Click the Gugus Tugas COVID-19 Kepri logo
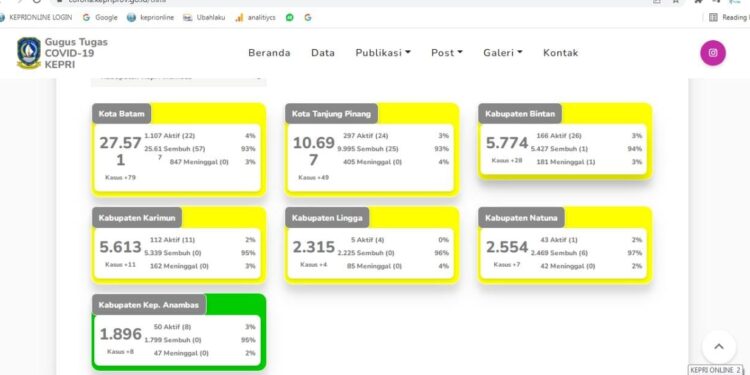The width and height of the screenshot is (750, 375). click(29, 53)
